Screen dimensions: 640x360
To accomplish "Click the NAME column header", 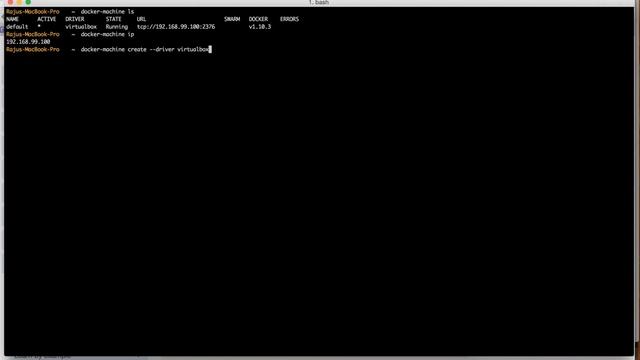I will coord(12,19).
